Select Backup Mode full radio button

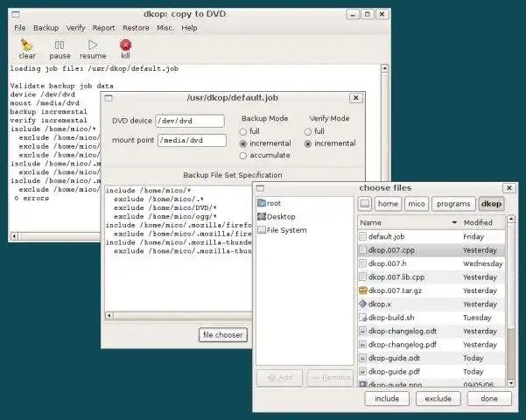pos(243,131)
